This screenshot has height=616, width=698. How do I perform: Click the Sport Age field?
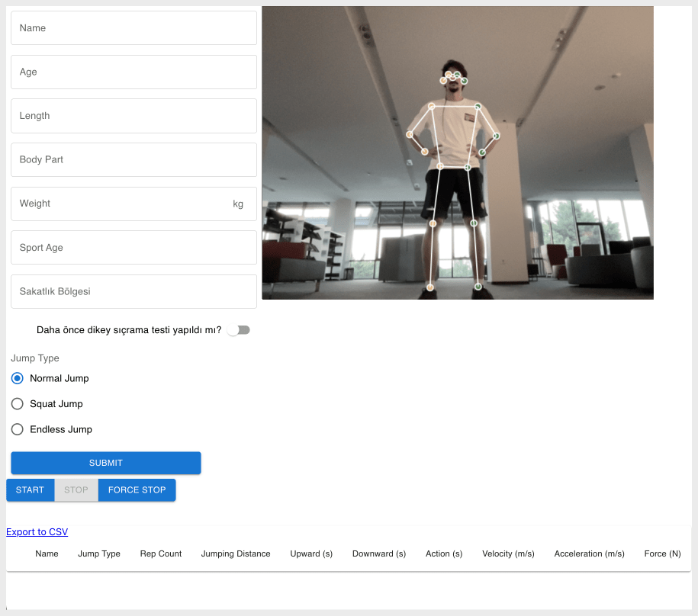click(x=133, y=248)
